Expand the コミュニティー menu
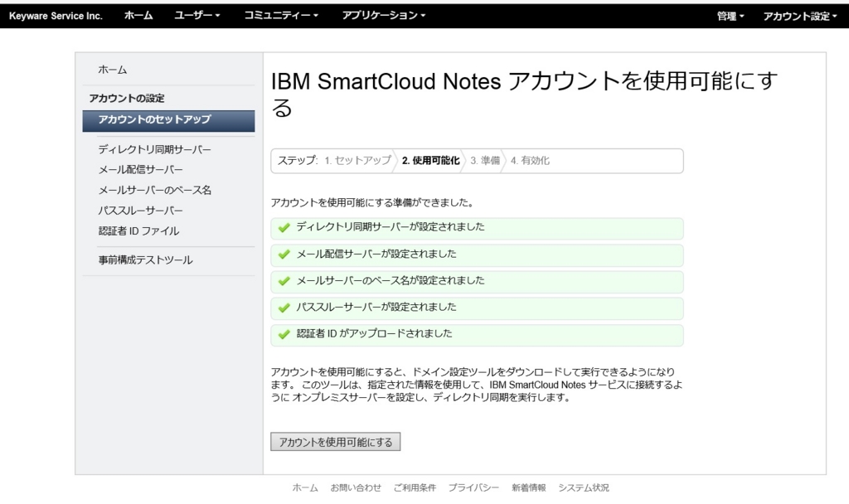849x504 pixels. (x=281, y=16)
